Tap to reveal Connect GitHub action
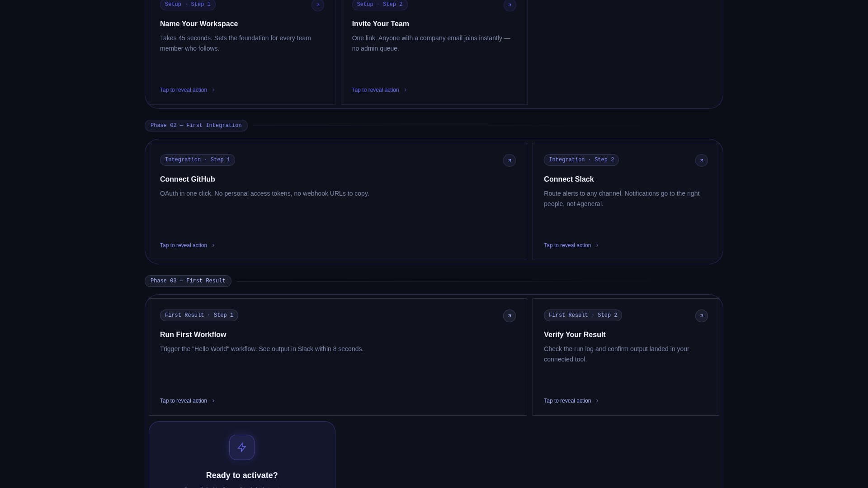 [x=188, y=245]
